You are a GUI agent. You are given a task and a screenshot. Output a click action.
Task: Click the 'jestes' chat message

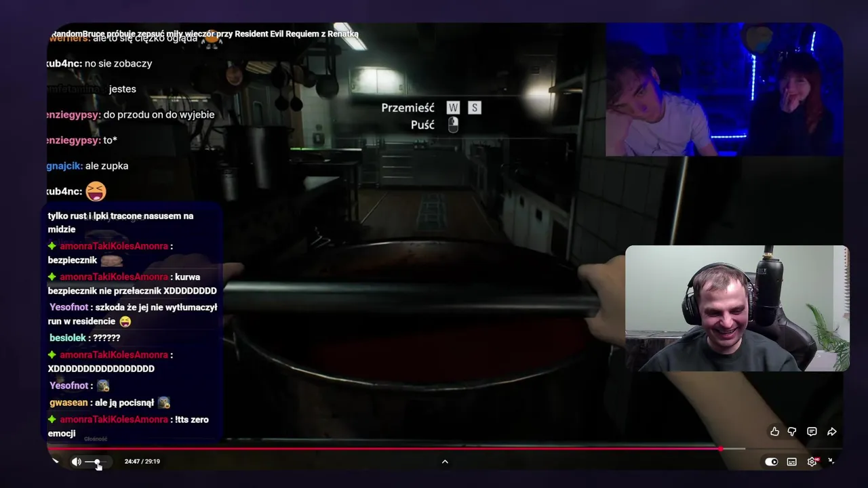point(122,89)
